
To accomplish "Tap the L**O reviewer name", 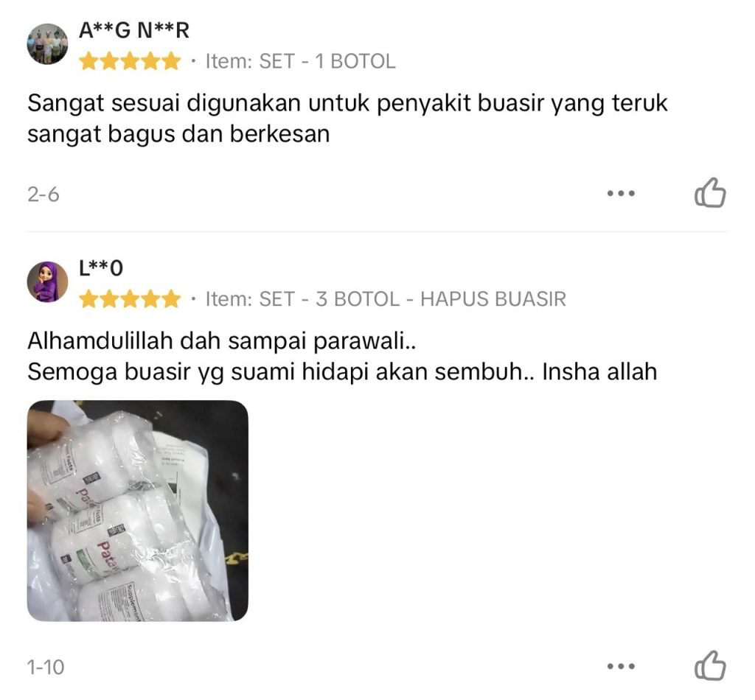I will (x=101, y=268).
